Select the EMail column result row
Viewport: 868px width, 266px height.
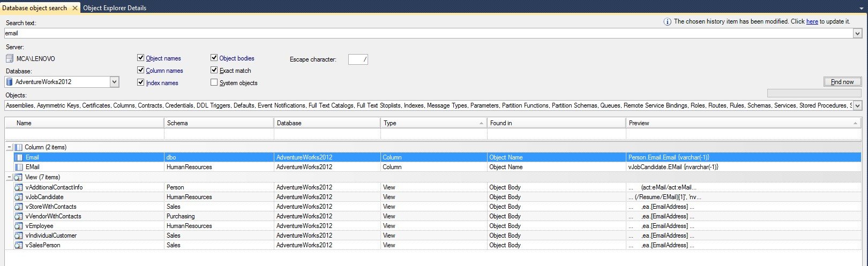coord(437,167)
